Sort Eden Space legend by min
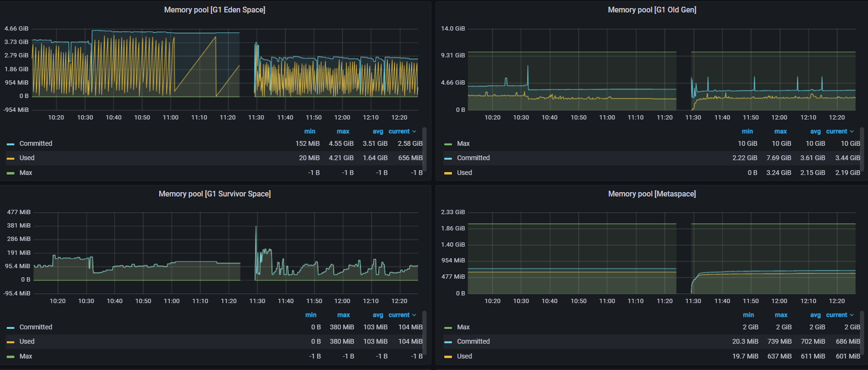 coord(310,131)
